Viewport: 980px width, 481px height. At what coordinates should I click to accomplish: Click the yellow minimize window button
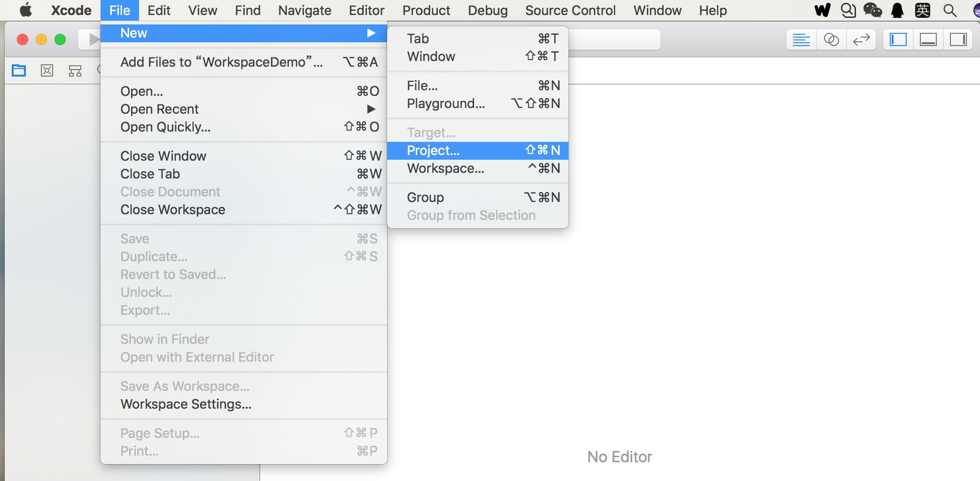(x=41, y=40)
